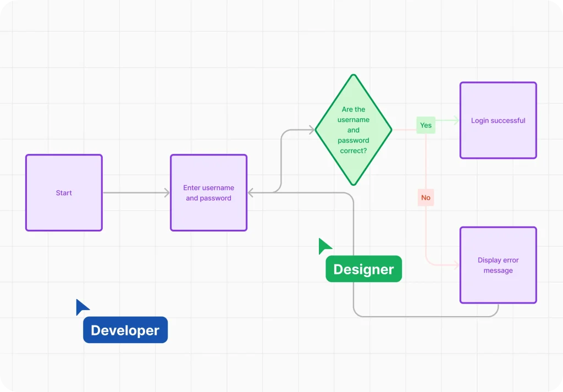Click the 'No' connector label

pyautogui.click(x=426, y=197)
